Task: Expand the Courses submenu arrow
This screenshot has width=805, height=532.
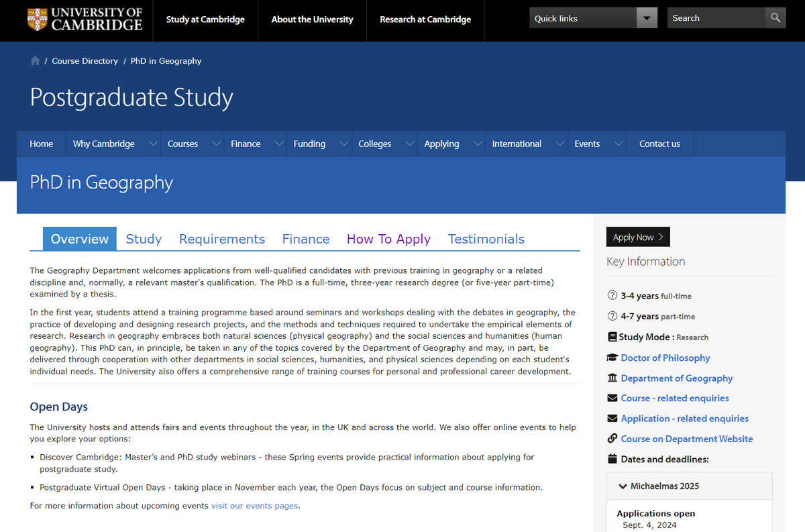Action: (216, 144)
